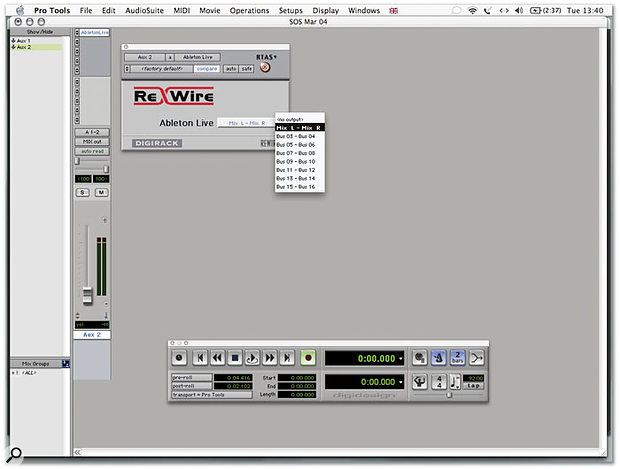The image size is (620, 469).
Task: Click the Fast Forward transport button
Action: [x=270, y=358]
